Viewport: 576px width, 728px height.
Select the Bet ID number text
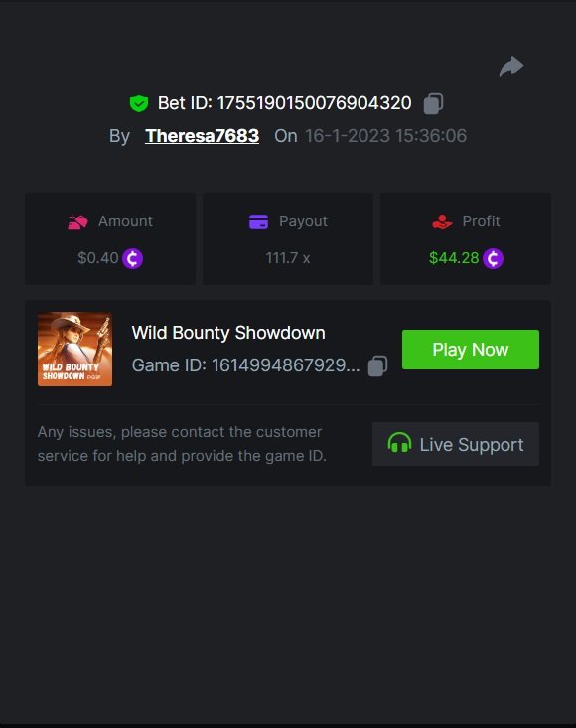(x=314, y=103)
